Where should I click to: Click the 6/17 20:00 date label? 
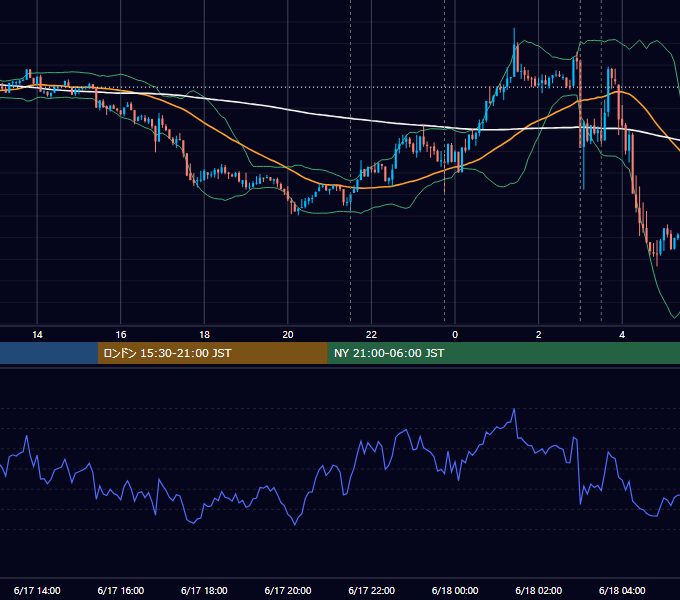[x=288, y=590]
